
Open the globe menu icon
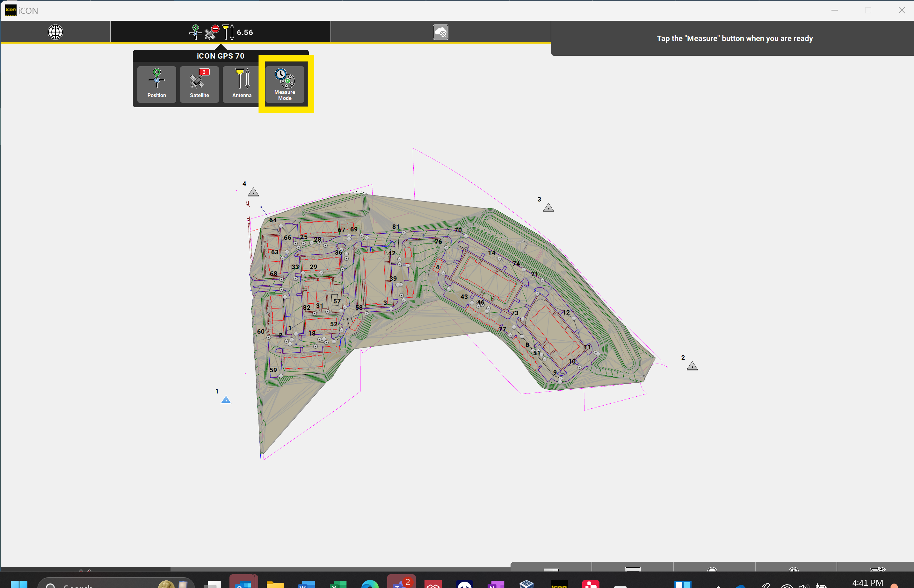55,32
